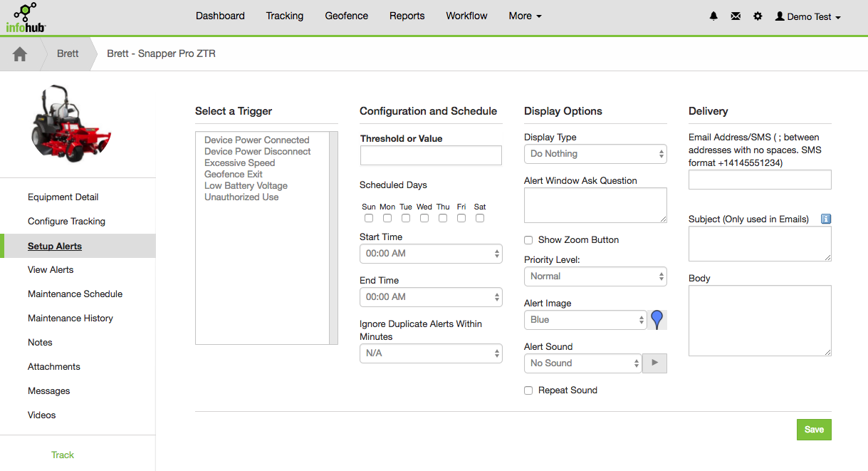Check the Thu scheduled day box
Viewport: 868px width, 471px height.
[x=443, y=218]
